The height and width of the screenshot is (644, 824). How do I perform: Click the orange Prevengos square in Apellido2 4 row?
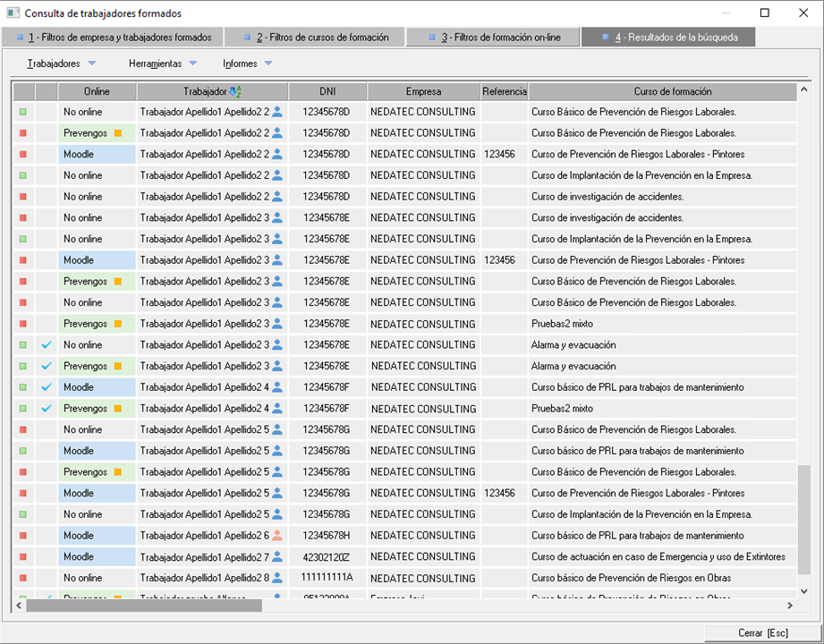117,409
